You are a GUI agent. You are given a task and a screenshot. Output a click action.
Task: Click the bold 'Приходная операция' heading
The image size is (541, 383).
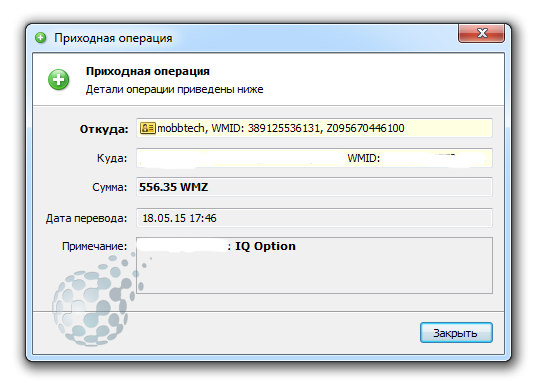pos(148,71)
